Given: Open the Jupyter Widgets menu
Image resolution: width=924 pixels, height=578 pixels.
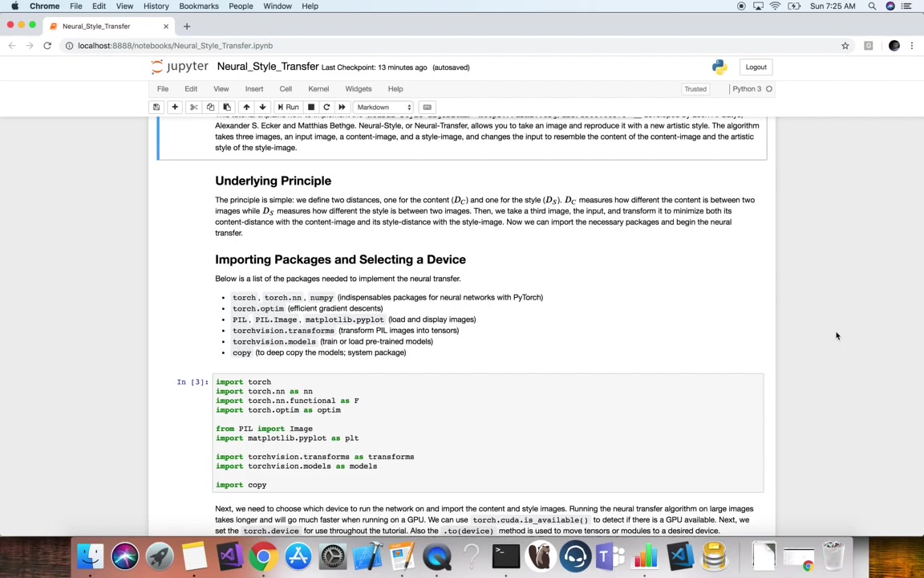Looking at the screenshot, I should 359,89.
